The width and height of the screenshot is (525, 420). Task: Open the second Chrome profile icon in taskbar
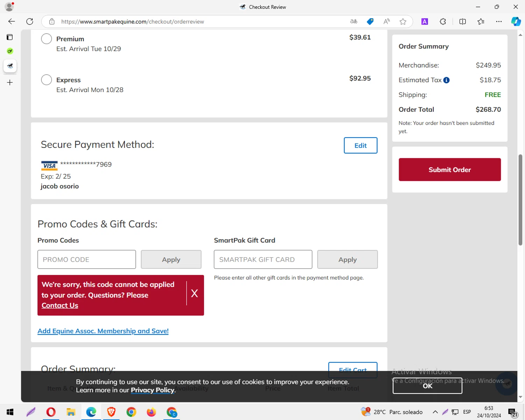pos(171,412)
